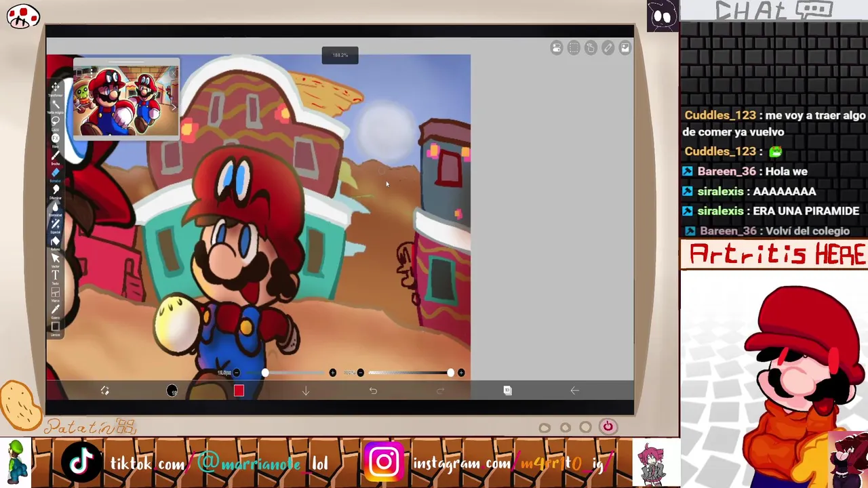
Task: Click the TikTok logo icon
Action: (x=82, y=462)
